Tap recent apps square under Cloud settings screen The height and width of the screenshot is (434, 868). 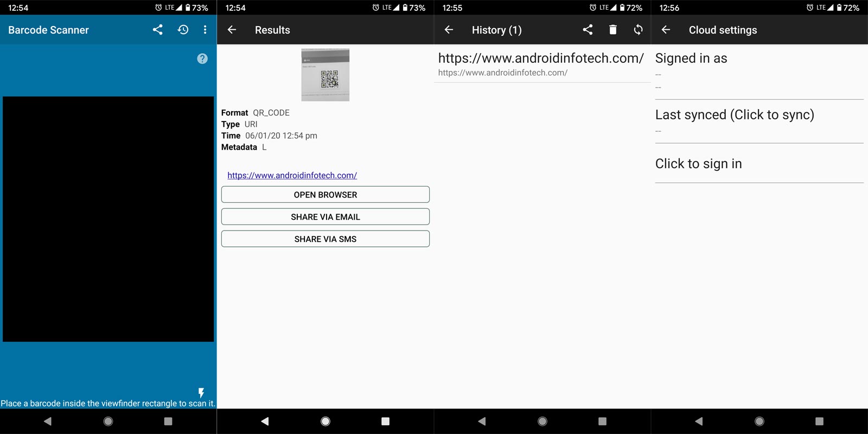coord(819,421)
